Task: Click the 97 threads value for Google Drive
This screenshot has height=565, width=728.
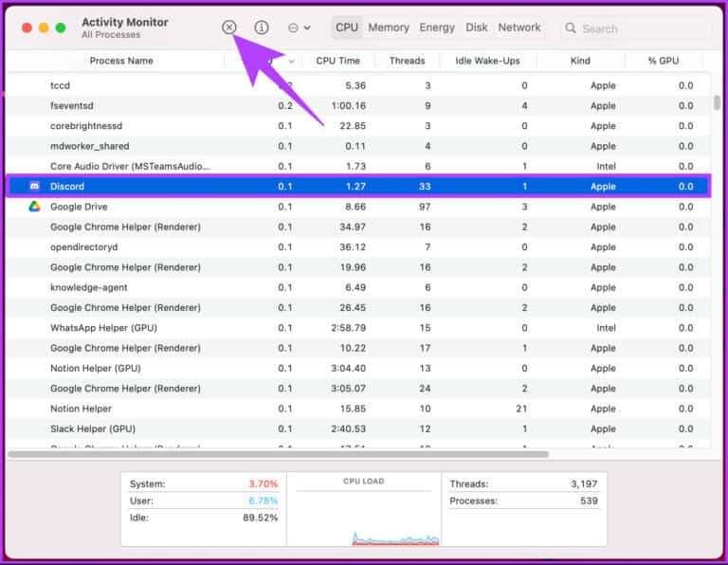Action: (x=425, y=207)
